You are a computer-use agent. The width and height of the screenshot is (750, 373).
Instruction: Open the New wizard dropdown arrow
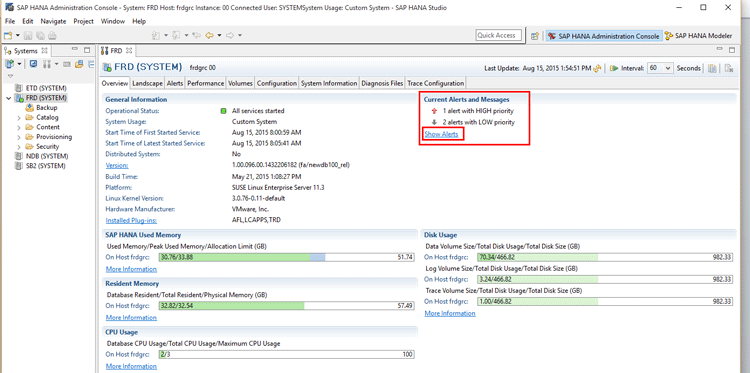(18, 35)
